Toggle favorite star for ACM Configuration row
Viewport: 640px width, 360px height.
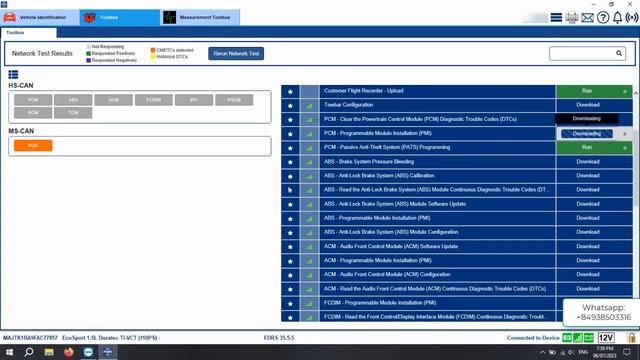coord(290,276)
